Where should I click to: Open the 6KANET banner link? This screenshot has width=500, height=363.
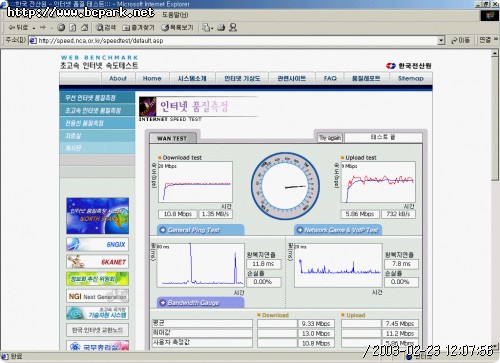tap(97, 262)
